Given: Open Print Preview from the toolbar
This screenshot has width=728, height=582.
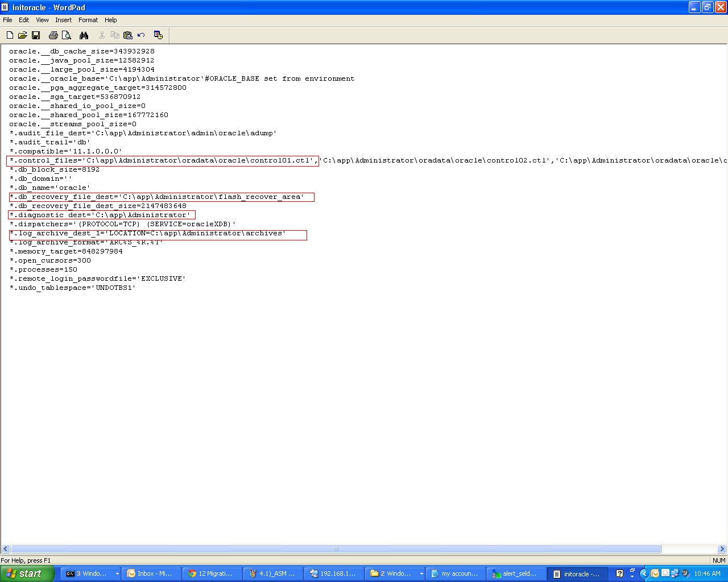Looking at the screenshot, I should pos(67,35).
